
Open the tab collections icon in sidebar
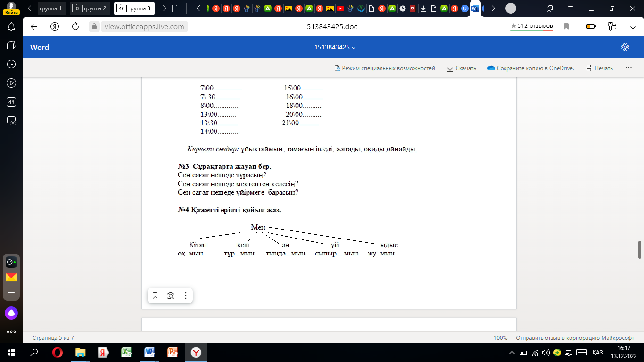(11, 45)
